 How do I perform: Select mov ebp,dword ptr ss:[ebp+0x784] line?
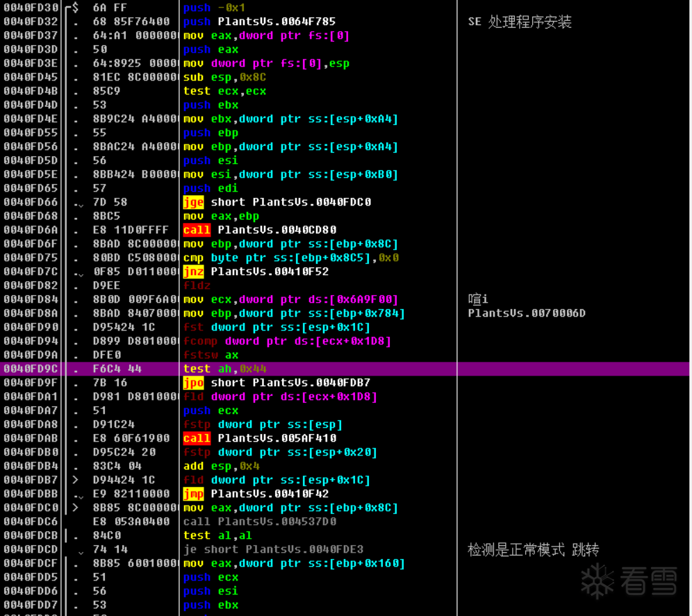point(295,313)
